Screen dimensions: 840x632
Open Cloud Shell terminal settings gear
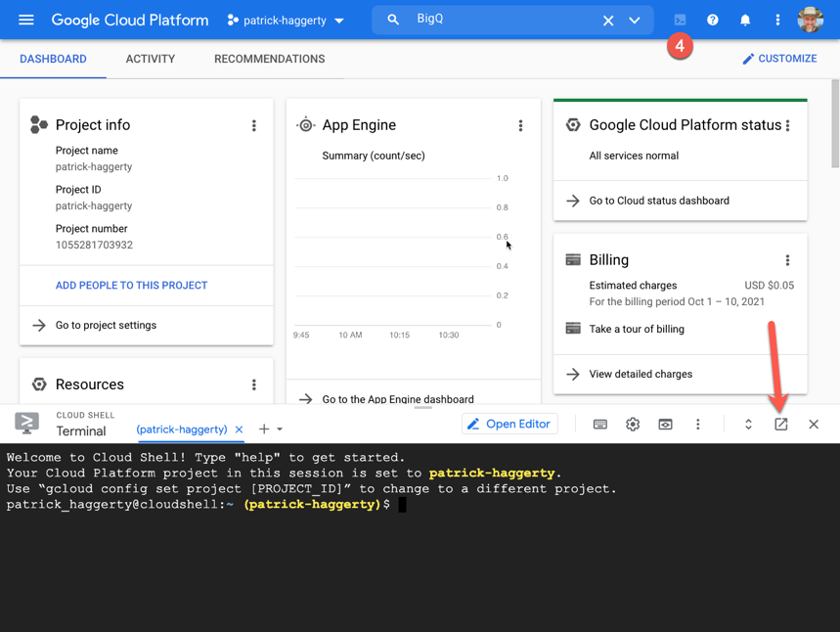pos(633,425)
